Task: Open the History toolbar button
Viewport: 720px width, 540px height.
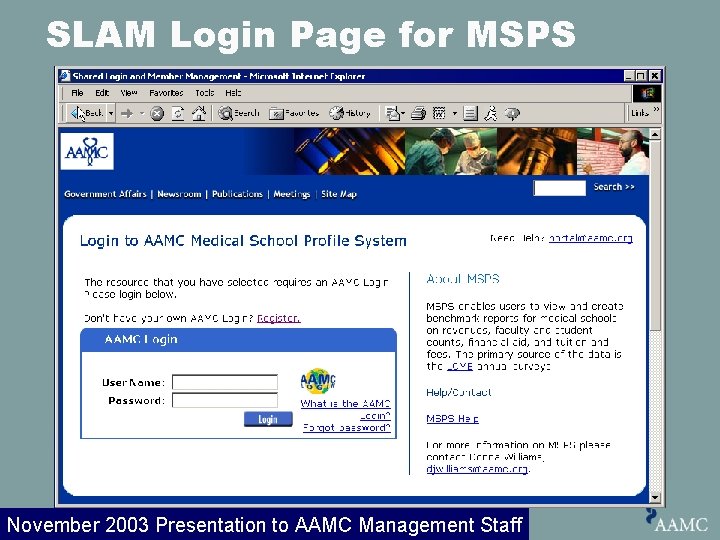Action: [x=350, y=113]
